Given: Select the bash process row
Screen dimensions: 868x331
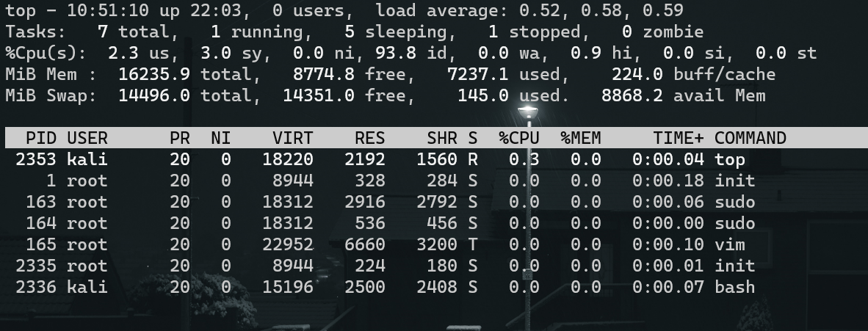Looking at the screenshot, I should pyautogui.click(x=734, y=287).
